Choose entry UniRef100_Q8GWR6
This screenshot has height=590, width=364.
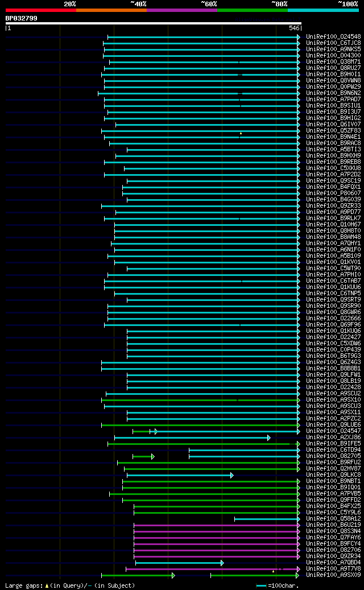pos(333,312)
